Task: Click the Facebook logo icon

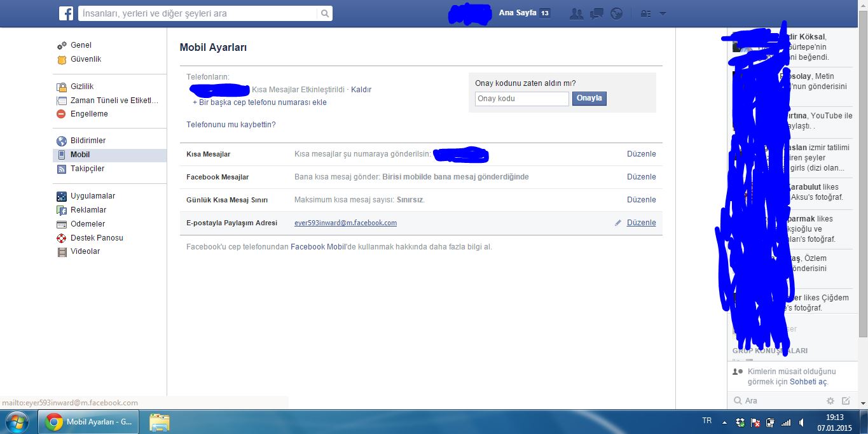Action: click(65, 13)
